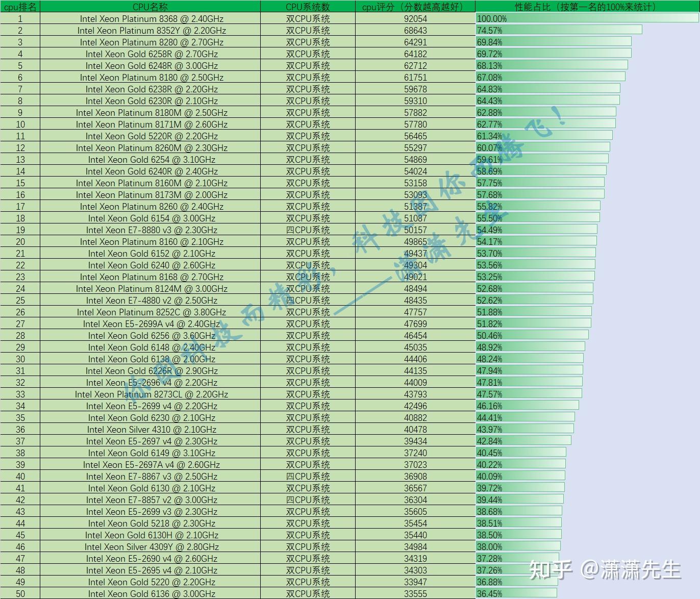Click the 69.72% percentage cell
Image resolution: width=700 pixels, height=599 pixels.
(587, 54)
